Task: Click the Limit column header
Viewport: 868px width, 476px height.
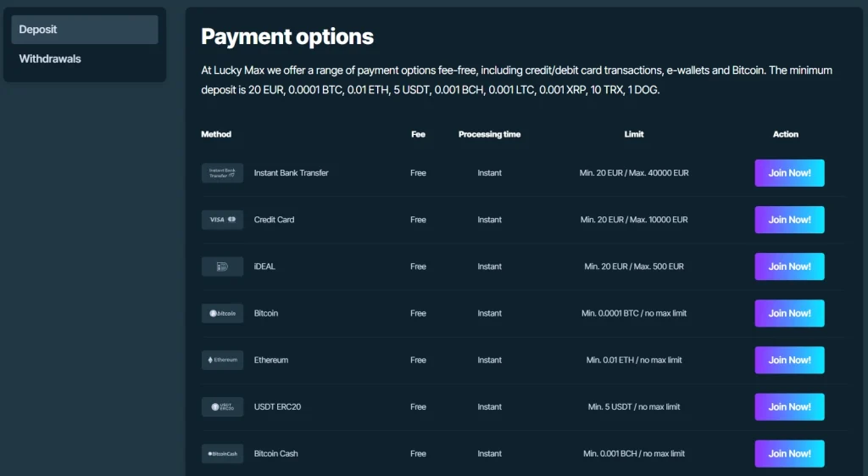Action: pos(634,134)
